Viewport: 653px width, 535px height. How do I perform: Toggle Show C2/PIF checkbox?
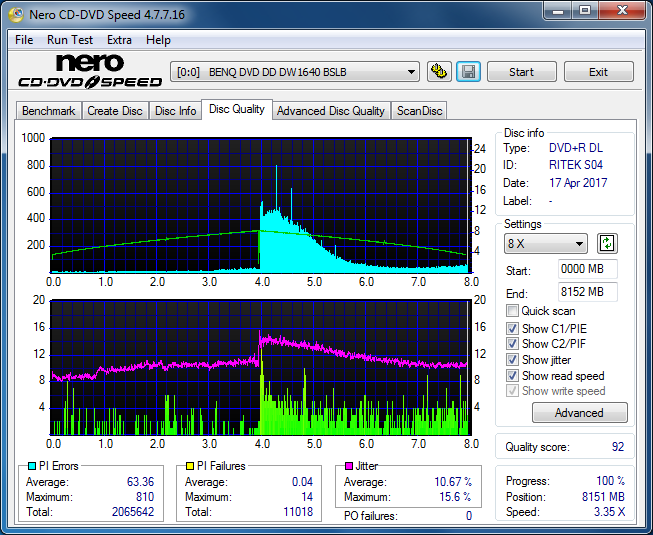pos(512,344)
